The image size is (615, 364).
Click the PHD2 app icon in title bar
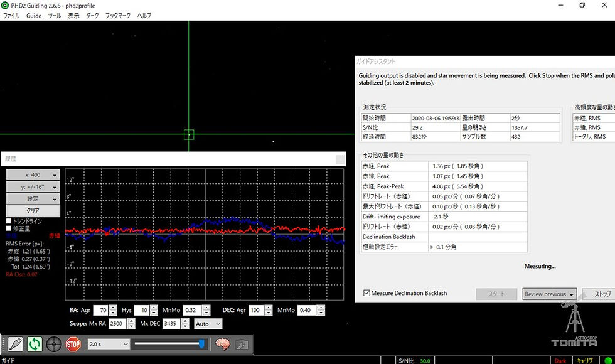(5, 6)
